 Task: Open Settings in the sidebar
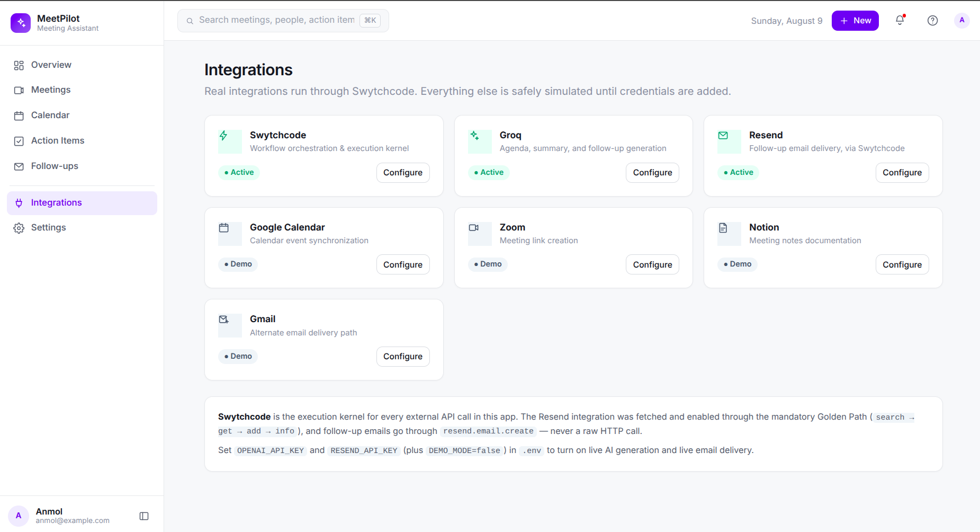click(x=82, y=227)
